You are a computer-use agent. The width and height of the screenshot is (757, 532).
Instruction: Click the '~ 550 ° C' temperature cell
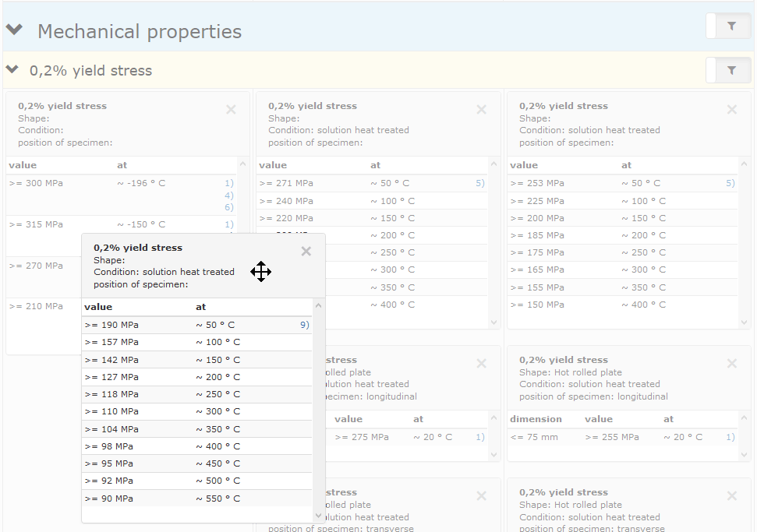218,499
